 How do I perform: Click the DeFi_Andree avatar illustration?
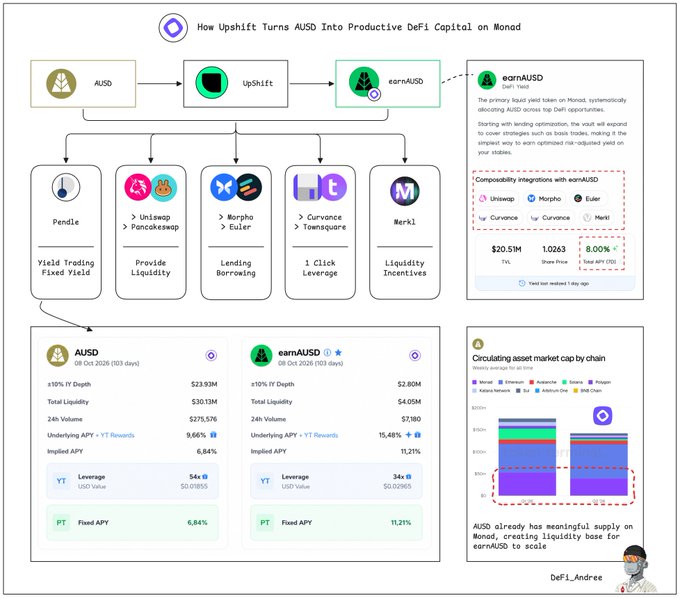coord(636,569)
